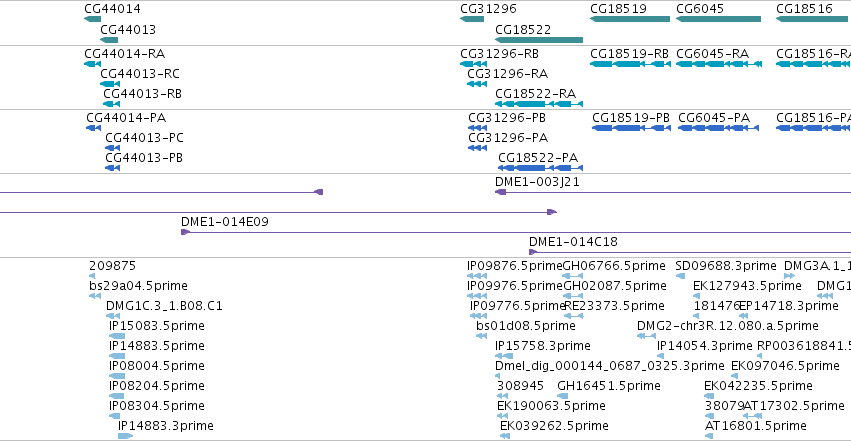The width and height of the screenshot is (851, 441).
Task: Click the AT16801.5prime EST
Action: (x=708, y=436)
